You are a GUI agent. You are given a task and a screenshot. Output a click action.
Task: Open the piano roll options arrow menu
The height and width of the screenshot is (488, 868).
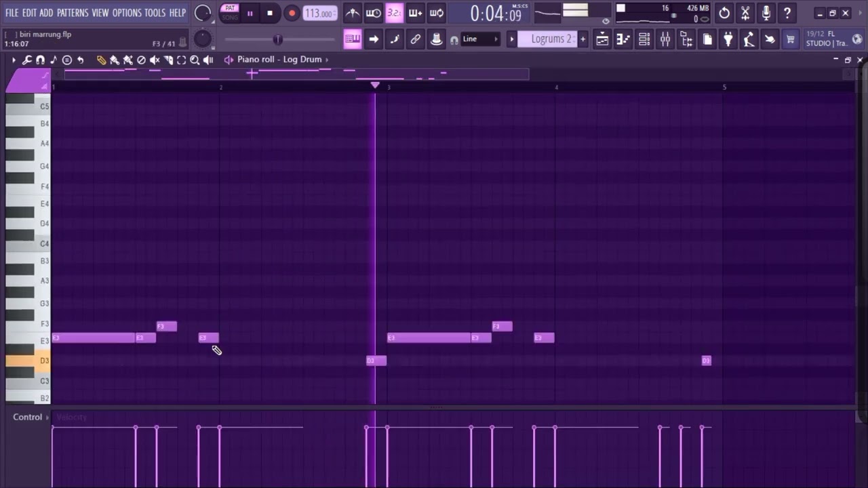13,60
